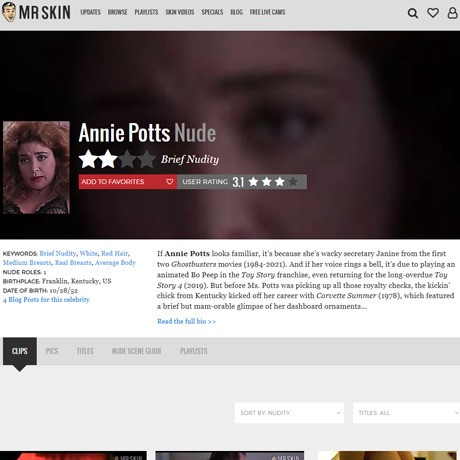Open favorites heart icon in header

click(433, 13)
